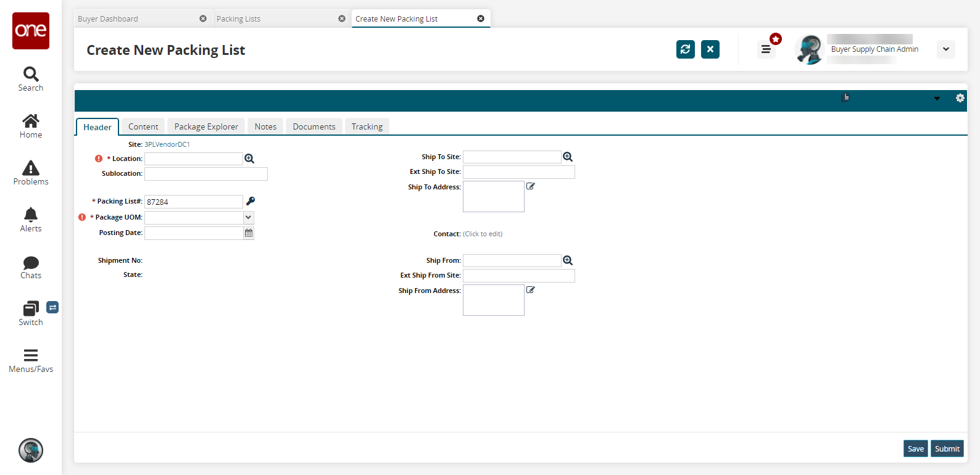
Task: Open the Alerts bell in sidebar
Action: 31,220
